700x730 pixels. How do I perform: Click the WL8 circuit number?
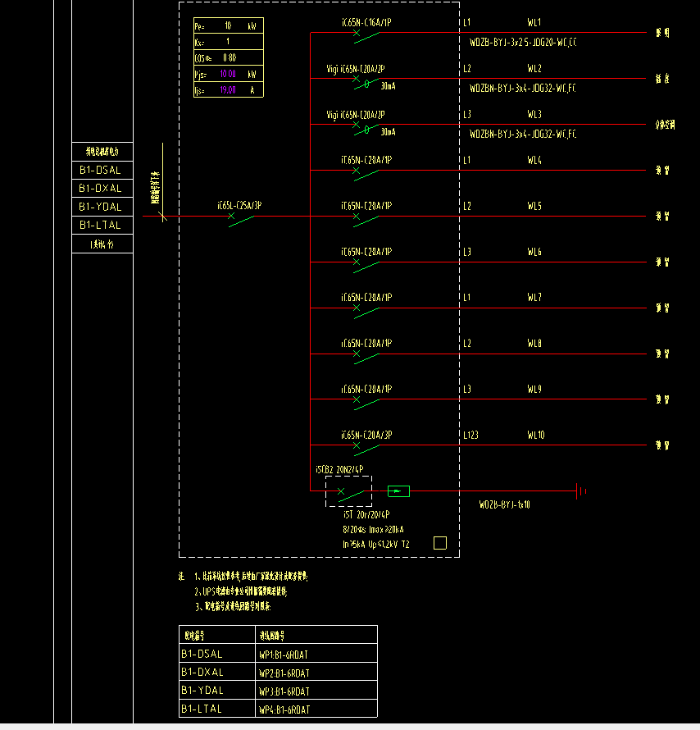pyautogui.click(x=534, y=343)
